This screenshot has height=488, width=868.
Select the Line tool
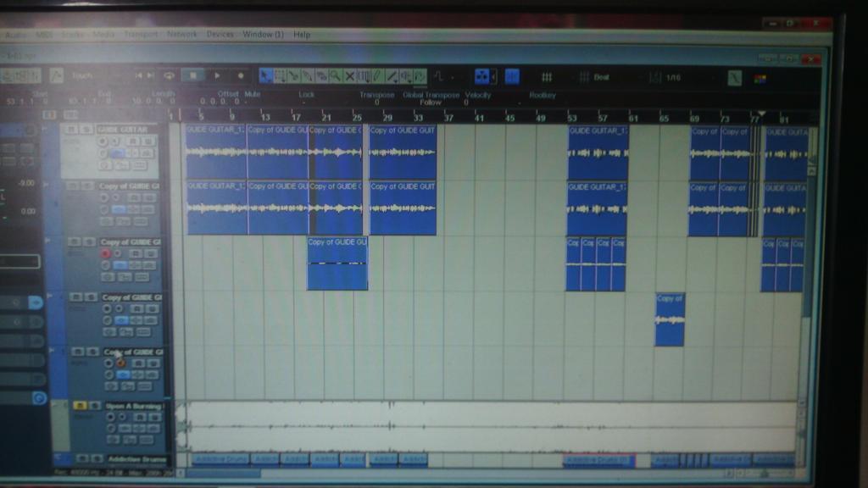pyautogui.click(x=392, y=75)
